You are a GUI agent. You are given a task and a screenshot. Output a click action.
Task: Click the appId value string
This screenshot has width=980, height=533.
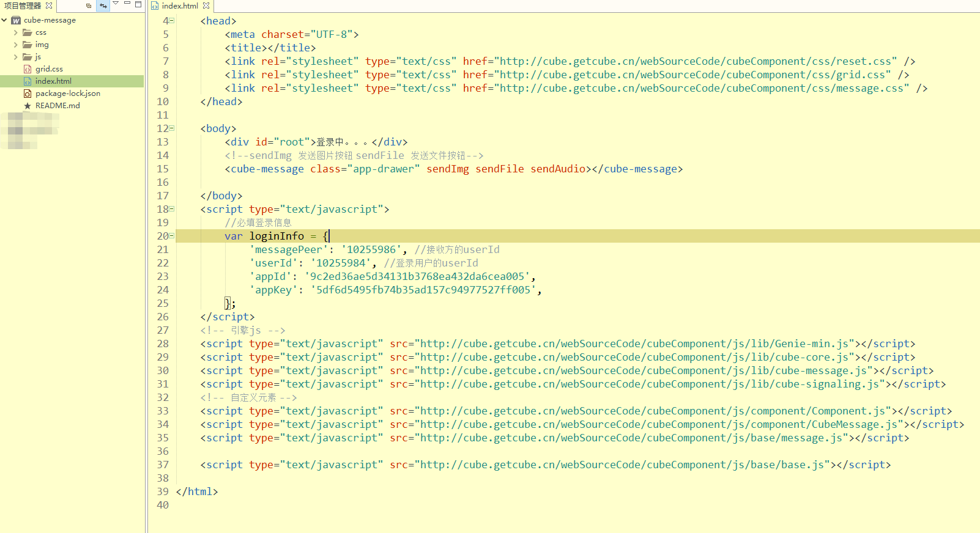(417, 276)
